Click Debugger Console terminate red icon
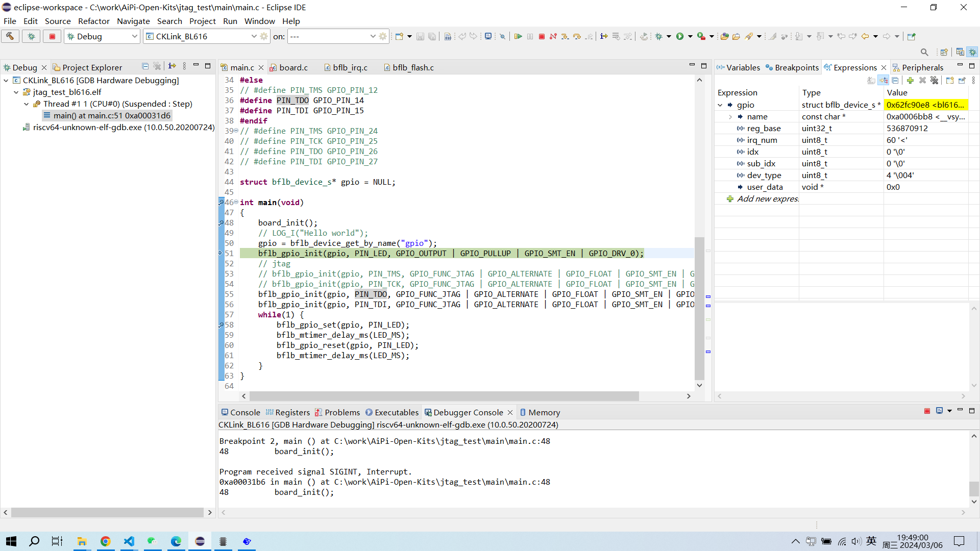This screenshot has height=551, width=980. point(927,411)
